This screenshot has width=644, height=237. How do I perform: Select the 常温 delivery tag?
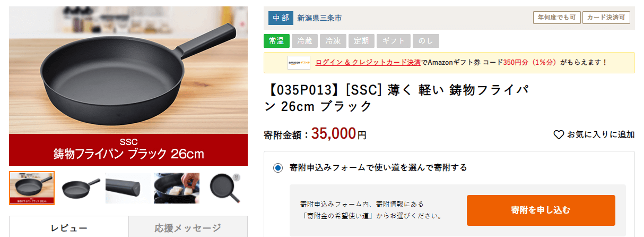point(276,41)
